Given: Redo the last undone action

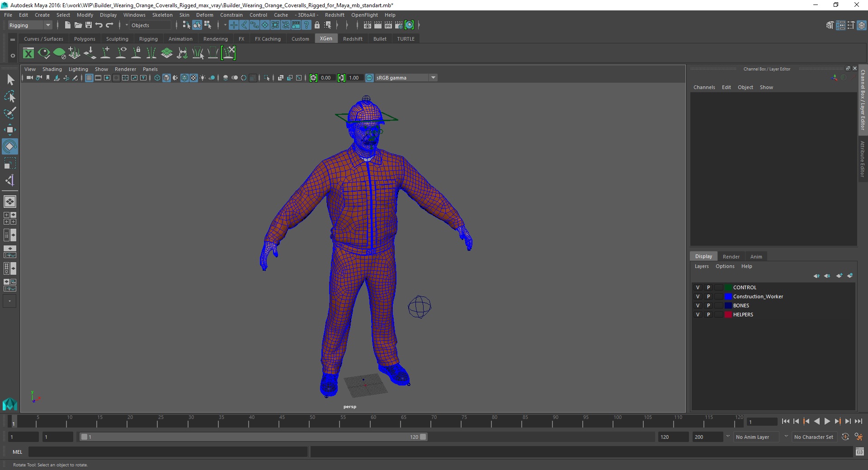Looking at the screenshot, I should tap(109, 25).
